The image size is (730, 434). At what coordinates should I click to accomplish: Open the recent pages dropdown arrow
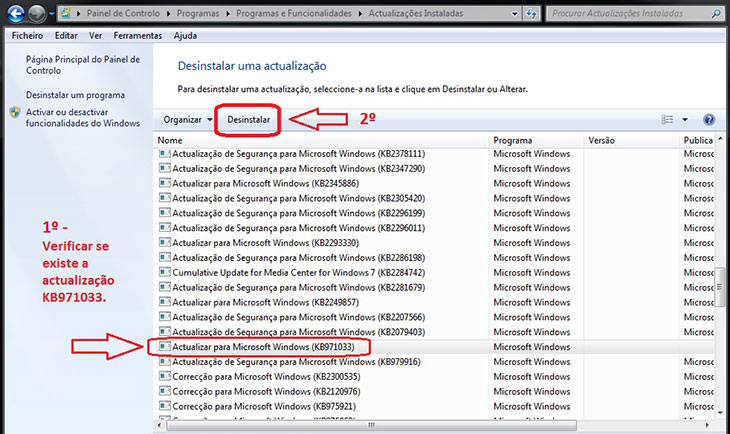[51, 14]
